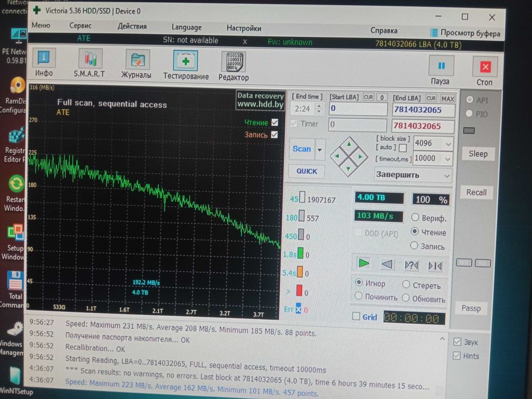Click the End LBA 7814032065 field
Screen dimensions: 532x399
[x=424, y=110]
